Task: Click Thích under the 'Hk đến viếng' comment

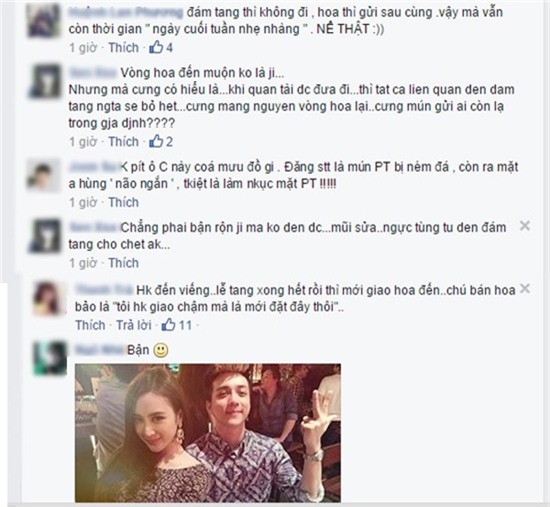Action: pos(90,325)
